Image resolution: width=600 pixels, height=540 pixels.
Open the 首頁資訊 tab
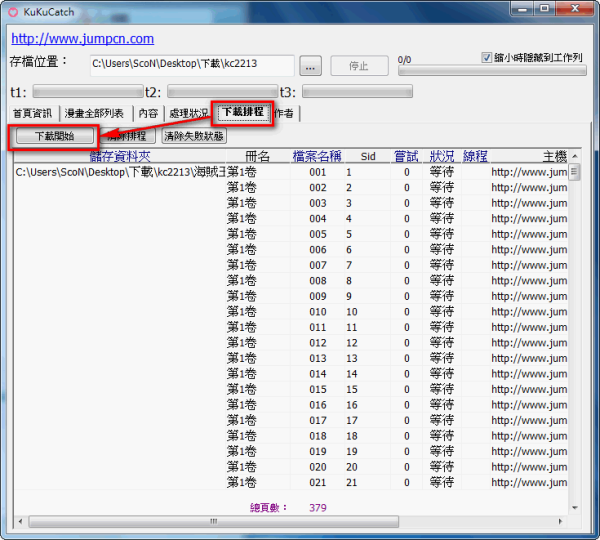[x=33, y=113]
